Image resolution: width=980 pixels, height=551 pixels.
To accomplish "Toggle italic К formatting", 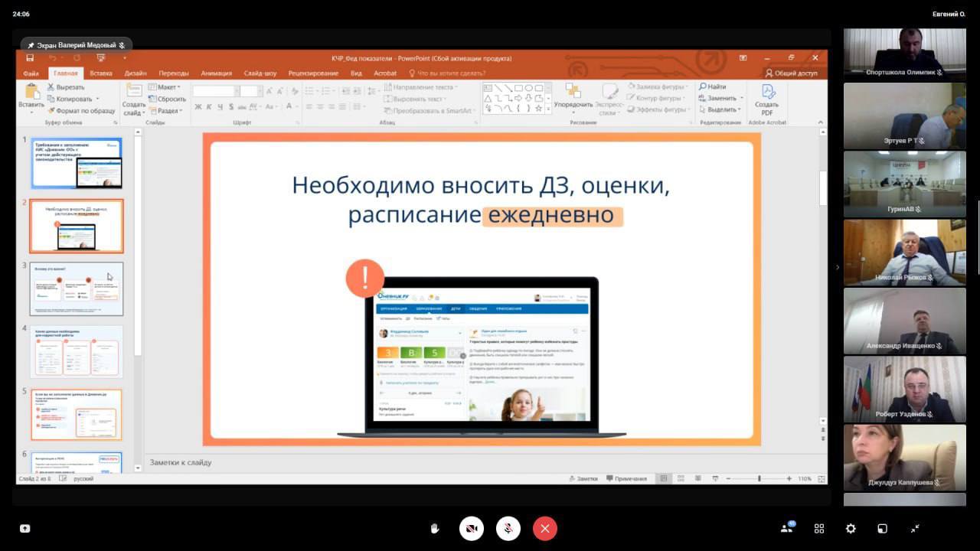I will click(x=210, y=107).
